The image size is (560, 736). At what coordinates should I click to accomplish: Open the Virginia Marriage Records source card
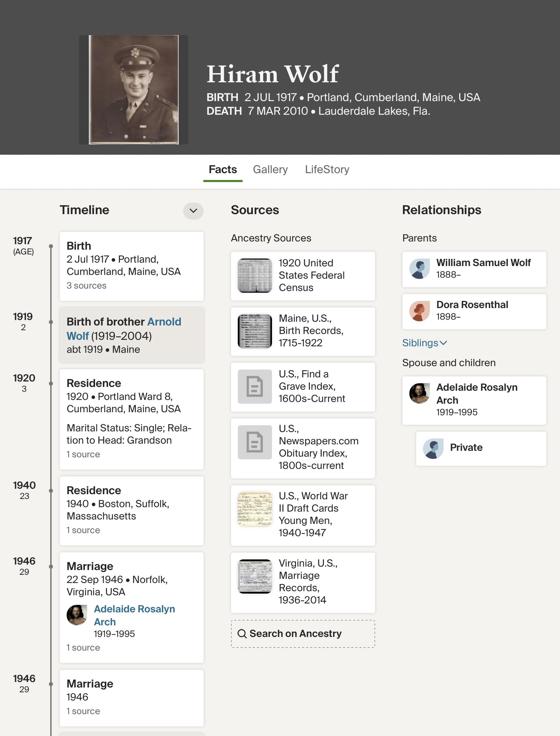click(x=303, y=583)
